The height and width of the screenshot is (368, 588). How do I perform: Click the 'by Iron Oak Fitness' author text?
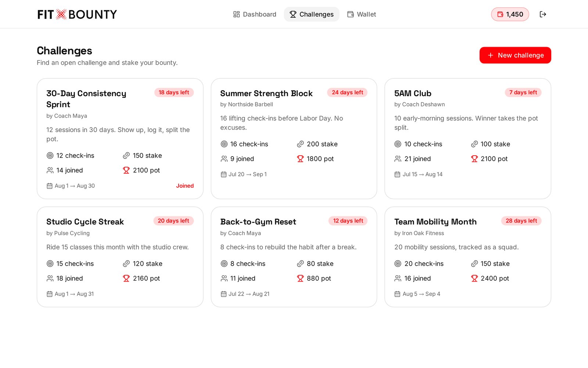pos(419,233)
